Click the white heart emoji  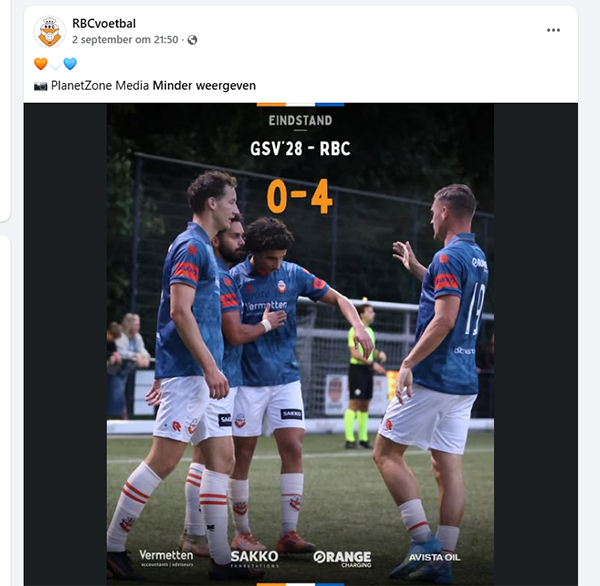[55, 64]
